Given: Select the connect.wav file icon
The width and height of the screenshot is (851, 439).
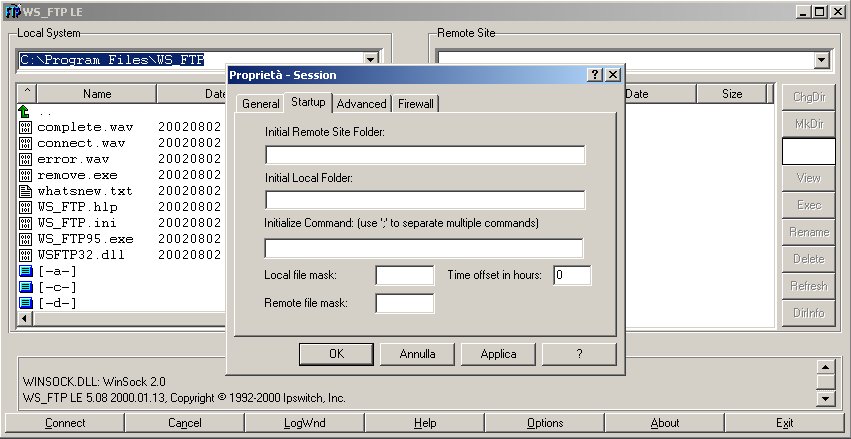Looking at the screenshot, I should tap(25, 143).
